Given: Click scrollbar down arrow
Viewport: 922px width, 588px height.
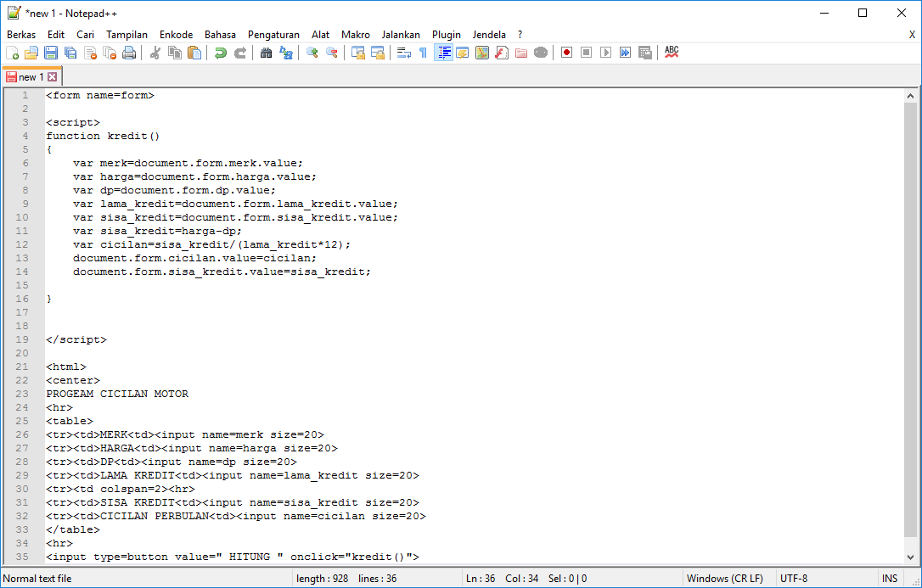Looking at the screenshot, I should pyautogui.click(x=911, y=557).
